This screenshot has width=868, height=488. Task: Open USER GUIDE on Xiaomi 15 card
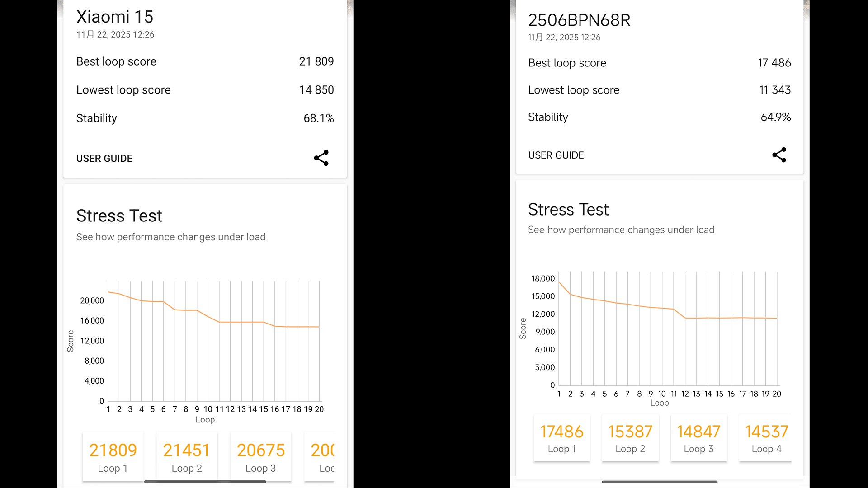104,159
